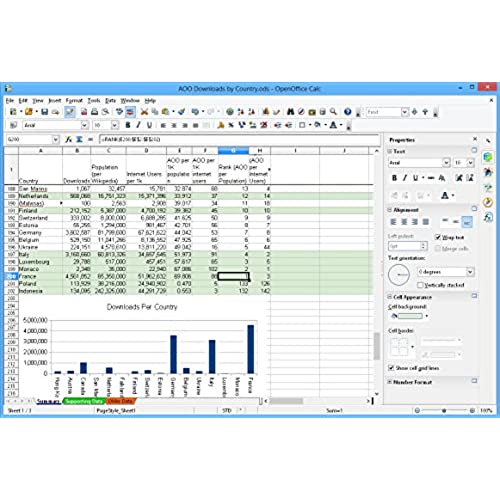
Task: Click the Save document icon
Action: tap(45, 112)
